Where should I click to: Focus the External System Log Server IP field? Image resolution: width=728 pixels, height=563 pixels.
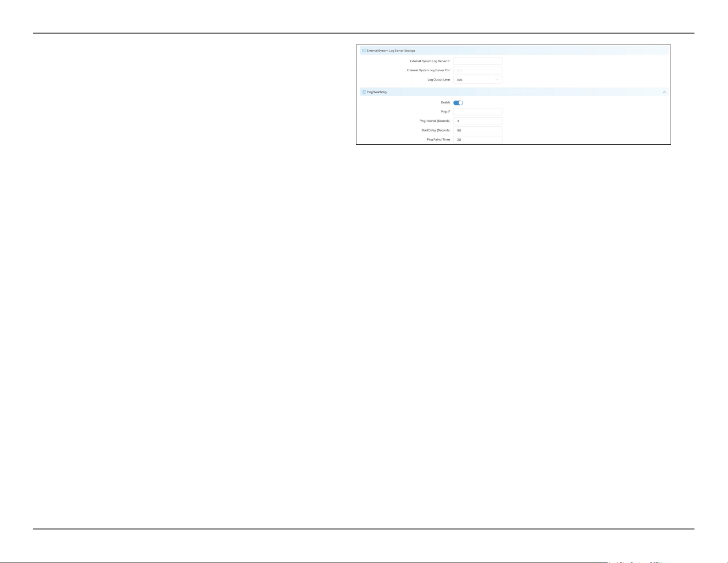[x=478, y=61]
